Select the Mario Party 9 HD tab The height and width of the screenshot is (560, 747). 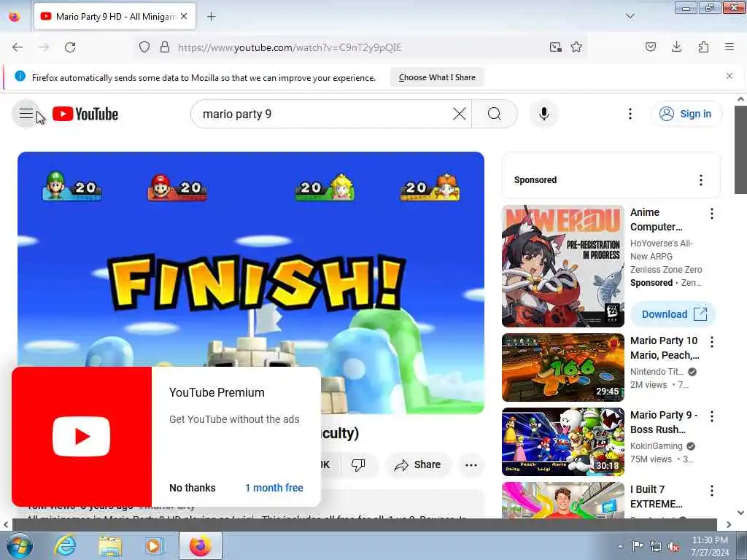tap(115, 16)
